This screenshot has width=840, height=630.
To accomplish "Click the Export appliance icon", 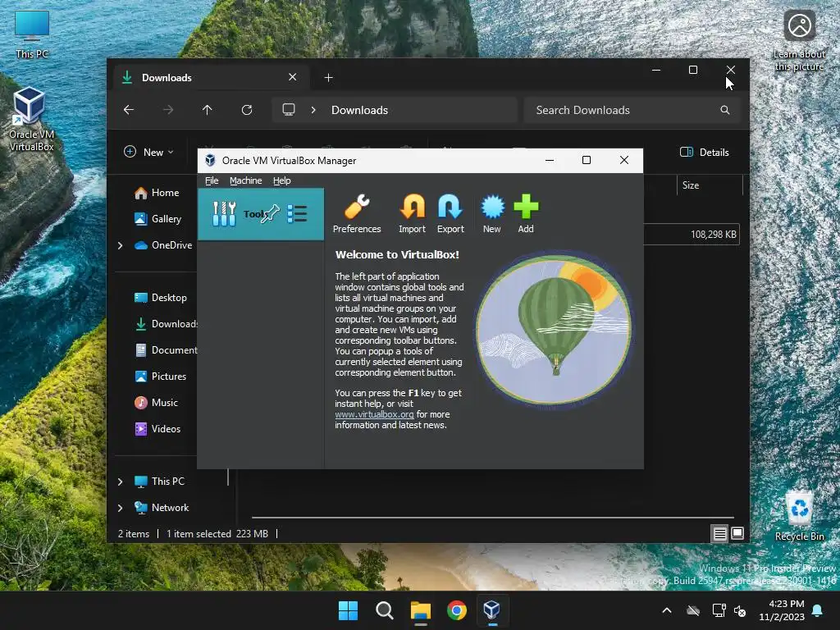I will pos(450,214).
